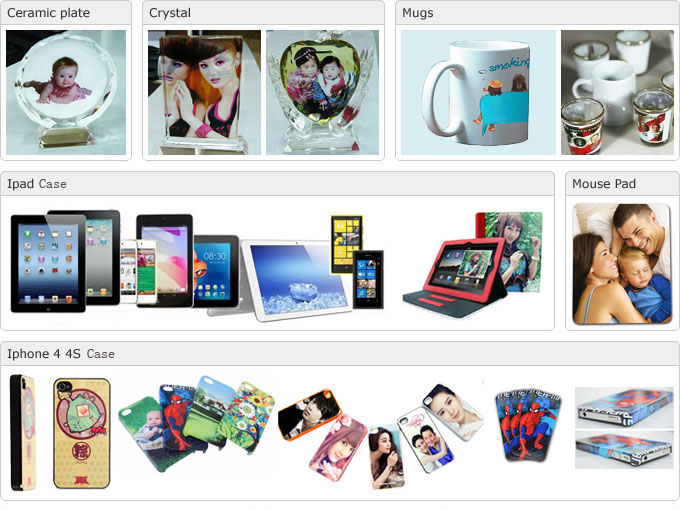Open the white tablet with ice wallpaper
Screen dimensions: 680x510
296,280
